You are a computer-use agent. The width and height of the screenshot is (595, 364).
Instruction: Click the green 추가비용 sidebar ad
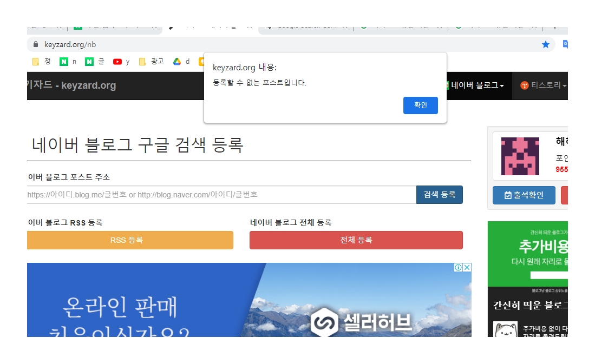[x=528, y=254]
